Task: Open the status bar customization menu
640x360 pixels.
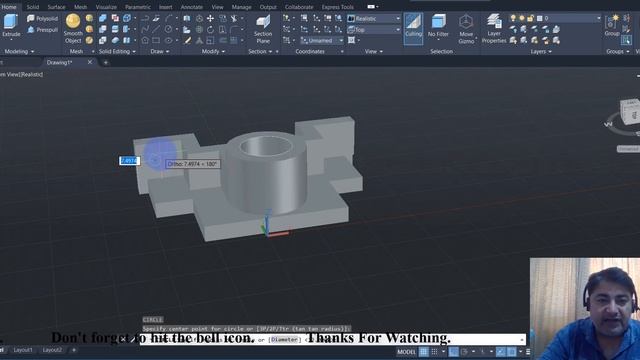Action: [528, 352]
